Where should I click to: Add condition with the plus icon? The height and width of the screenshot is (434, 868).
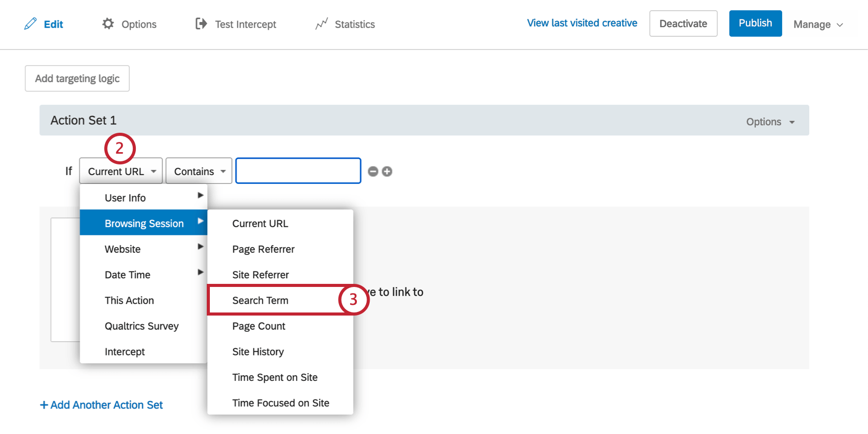tap(387, 172)
